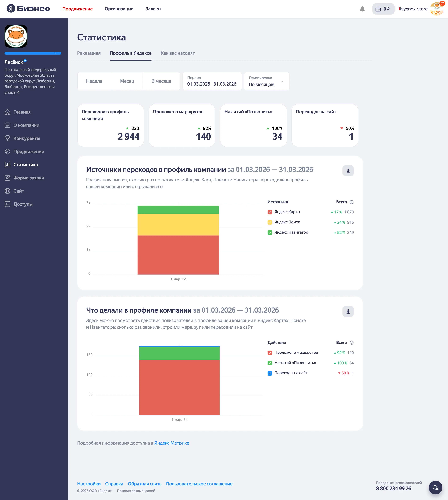The width and height of the screenshot is (448, 500).
Task: Open the Пользовательское соглашение link
Action: 199,484
